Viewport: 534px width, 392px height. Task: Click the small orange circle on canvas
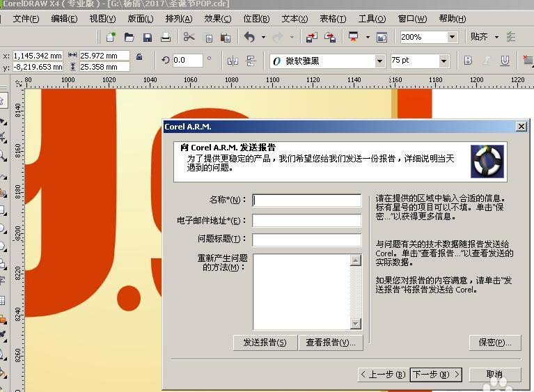tap(128, 298)
